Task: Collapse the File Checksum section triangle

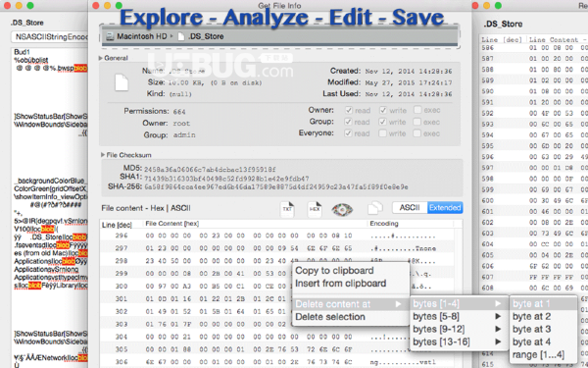Action: pyautogui.click(x=102, y=155)
